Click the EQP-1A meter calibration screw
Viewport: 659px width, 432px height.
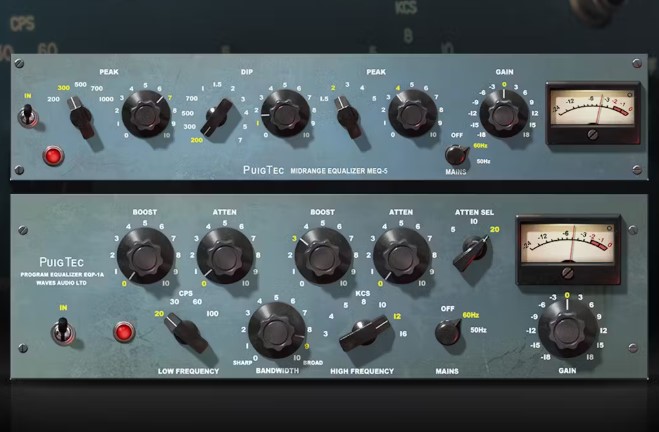[x=567, y=273]
